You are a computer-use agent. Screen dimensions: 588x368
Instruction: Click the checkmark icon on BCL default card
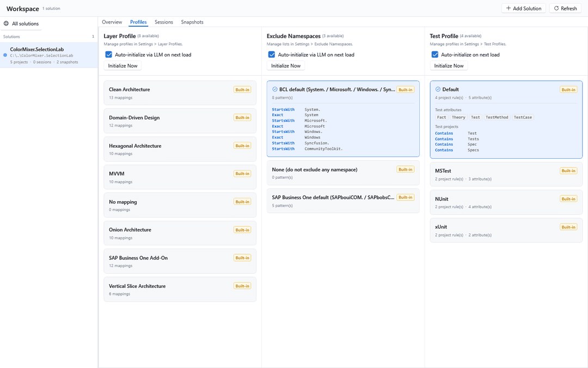pyautogui.click(x=274, y=89)
